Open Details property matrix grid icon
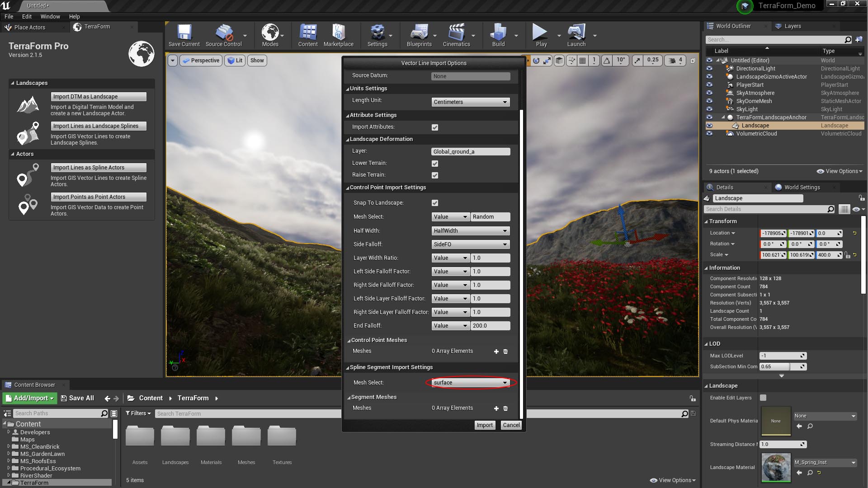The image size is (868, 488). tap(844, 209)
